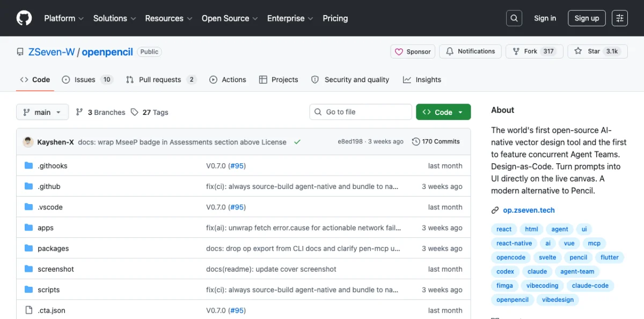Expand the Platform menu

pos(64,18)
